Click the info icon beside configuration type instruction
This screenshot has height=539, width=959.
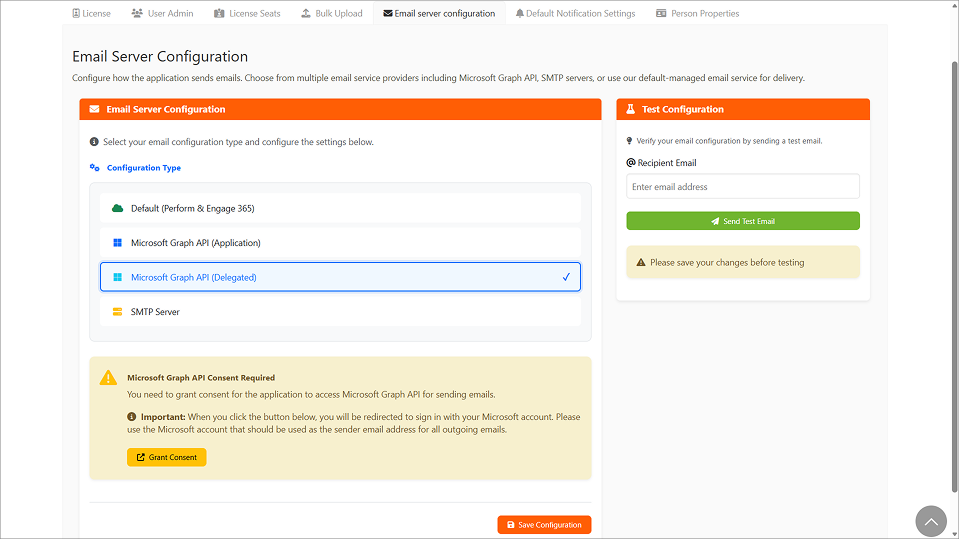94,142
